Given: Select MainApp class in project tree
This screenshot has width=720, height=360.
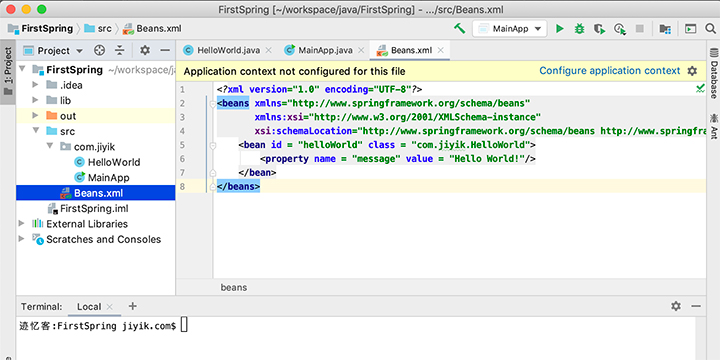Looking at the screenshot, I should point(108,177).
